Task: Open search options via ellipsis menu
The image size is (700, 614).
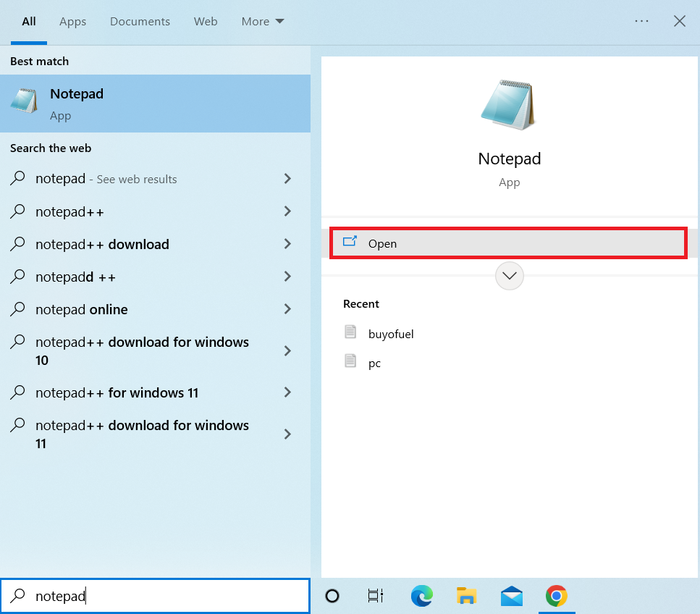Action: point(641,21)
